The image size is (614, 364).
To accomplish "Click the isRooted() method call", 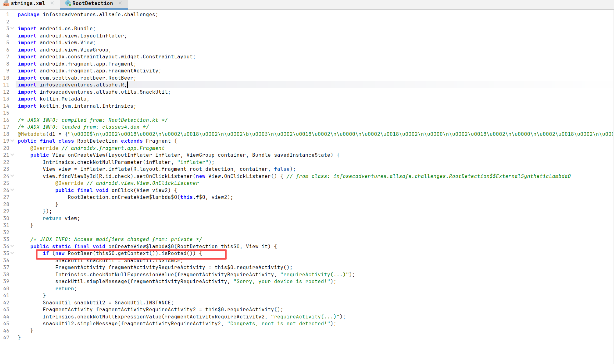I will (174, 253).
